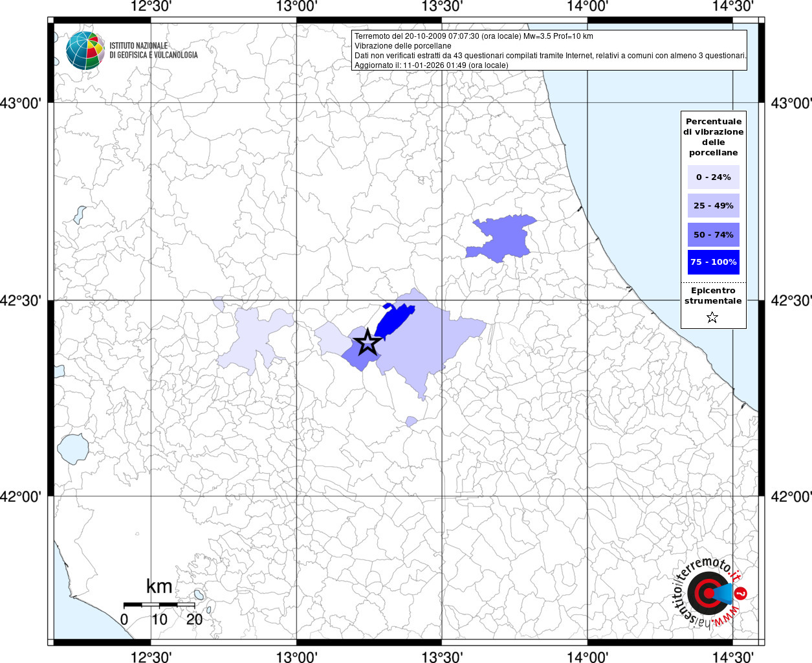
Task: Click the star symbol in the legend
Action: pyautogui.click(x=712, y=317)
